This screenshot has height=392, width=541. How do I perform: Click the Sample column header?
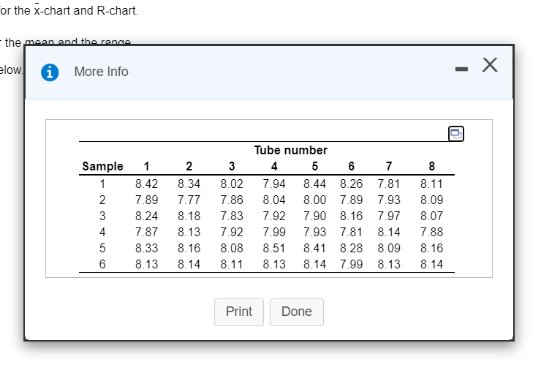point(102,167)
